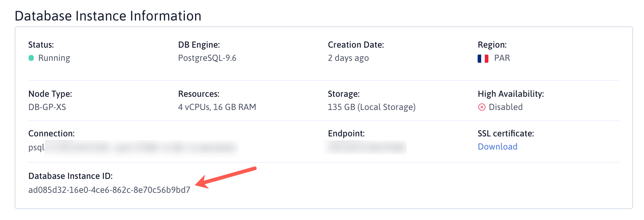
Task: Download the SSL certificate
Action: click(497, 147)
